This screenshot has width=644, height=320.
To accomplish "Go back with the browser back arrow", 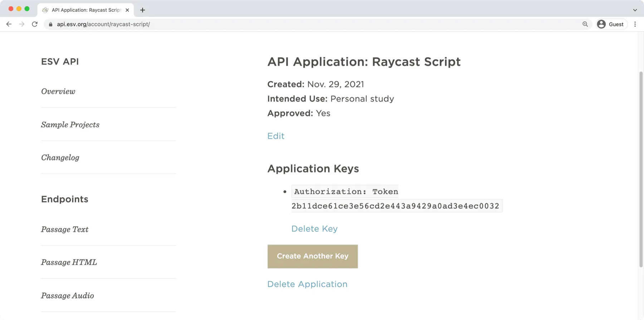I will pyautogui.click(x=9, y=24).
